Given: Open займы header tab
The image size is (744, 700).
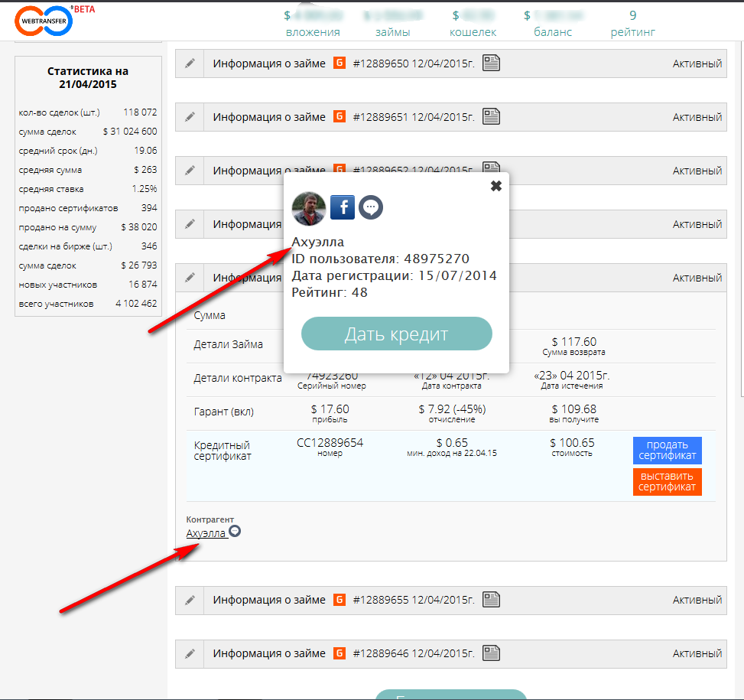Looking at the screenshot, I should 392,32.
